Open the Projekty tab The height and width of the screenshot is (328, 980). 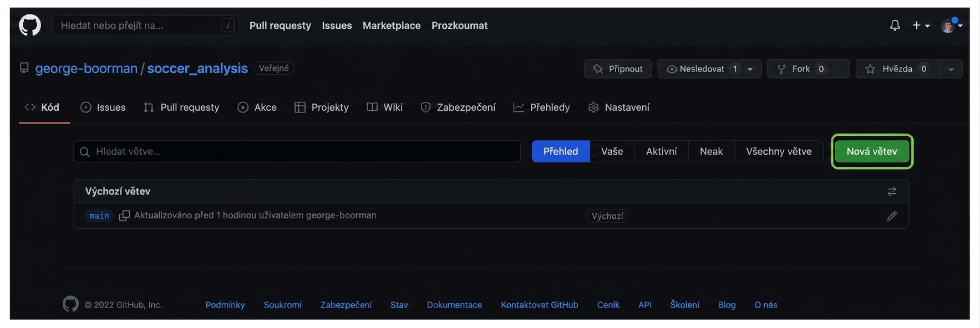[322, 107]
